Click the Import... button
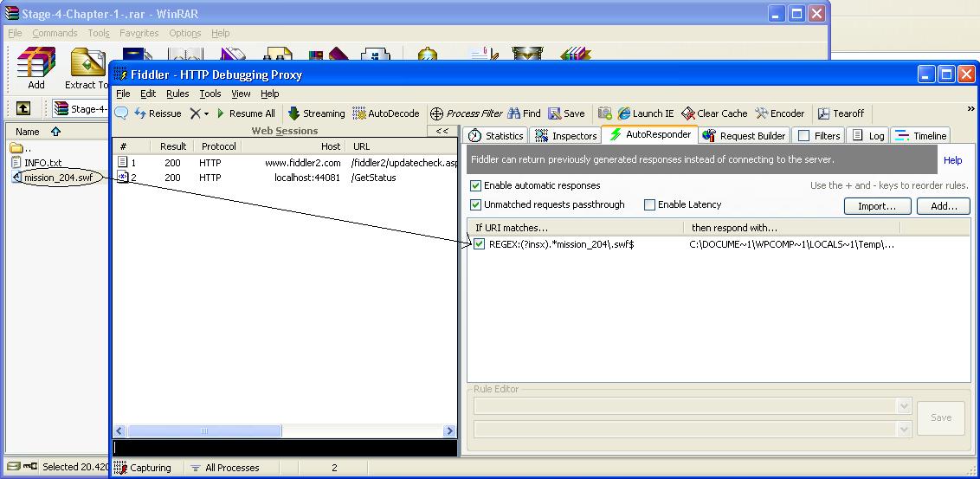 coord(877,206)
